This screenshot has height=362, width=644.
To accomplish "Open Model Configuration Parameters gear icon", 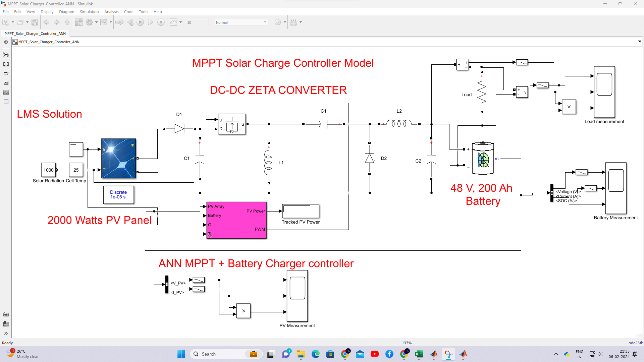I will (x=89, y=22).
